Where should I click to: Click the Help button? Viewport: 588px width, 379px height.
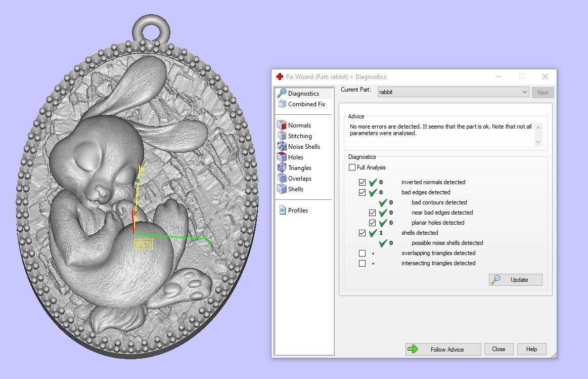pos(531,349)
